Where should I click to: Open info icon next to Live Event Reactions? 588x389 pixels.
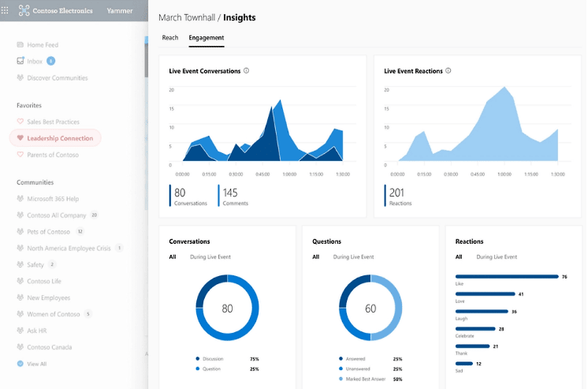[448, 70]
